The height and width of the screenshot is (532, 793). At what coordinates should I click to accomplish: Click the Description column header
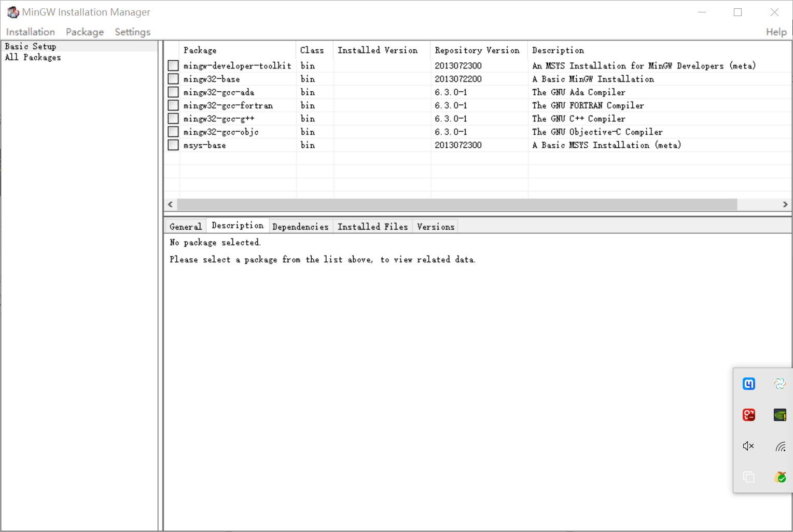660,50
